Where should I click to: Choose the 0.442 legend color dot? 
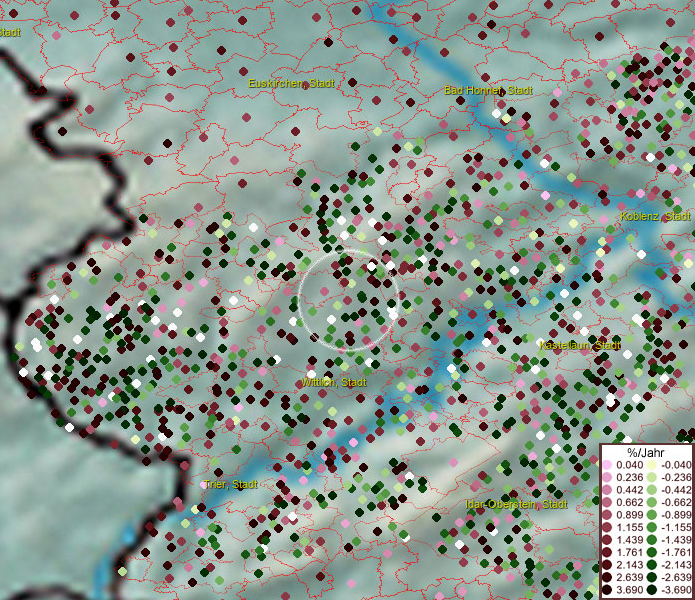click(x=608, y=490)
